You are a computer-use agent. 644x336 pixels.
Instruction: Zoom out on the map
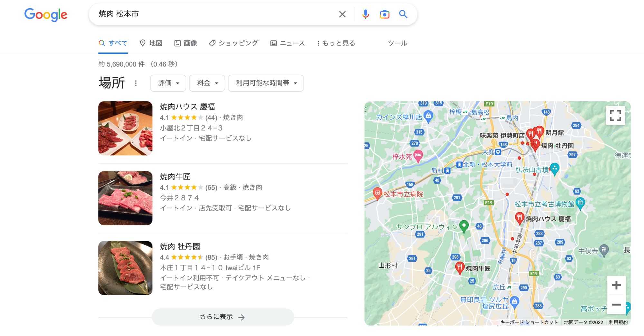[616, 304]
